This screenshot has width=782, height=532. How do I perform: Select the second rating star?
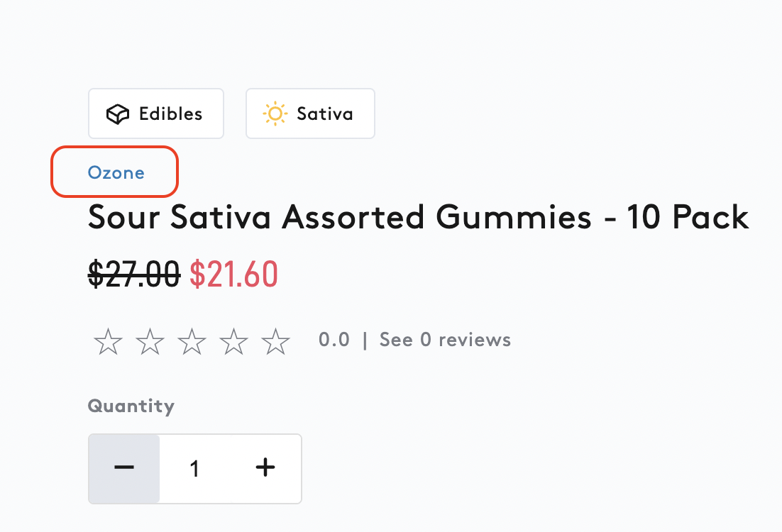pyautogui.click(x=150, y=341)
